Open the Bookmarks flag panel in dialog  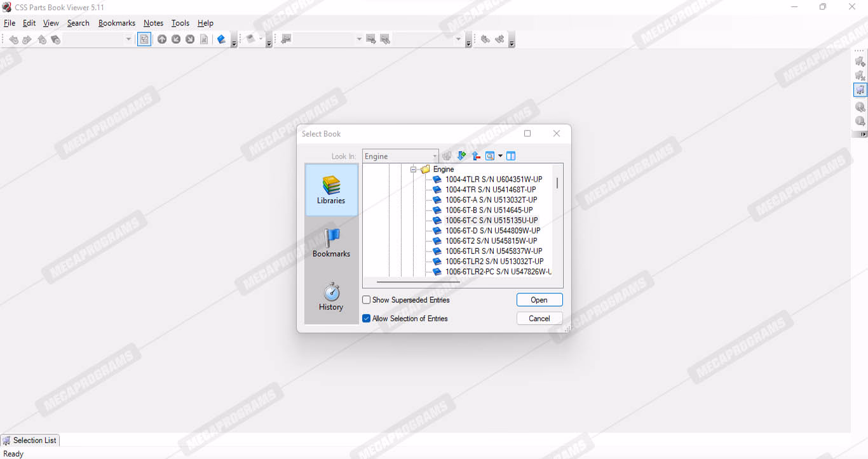tap(331, 243)
